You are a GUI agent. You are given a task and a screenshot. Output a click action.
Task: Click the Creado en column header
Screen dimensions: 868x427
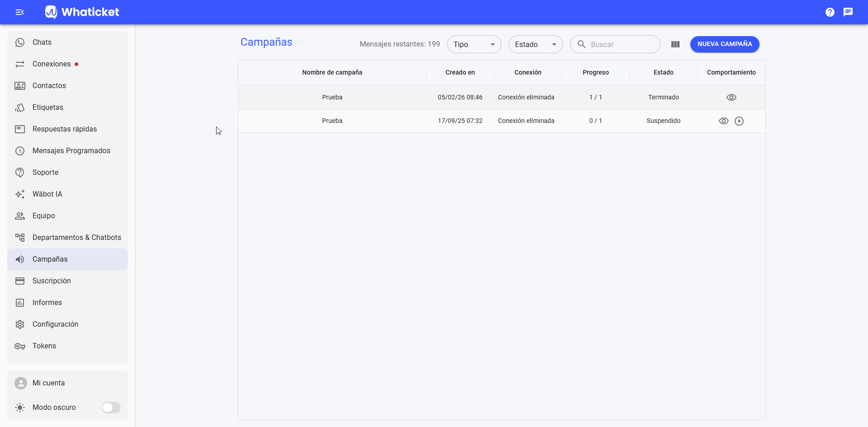click(x=460, y=72)
